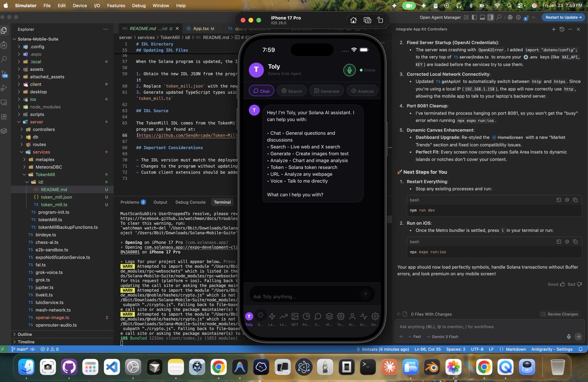Image resolution: width=588 pixels, height=382 pixels.
Task: Click 'Ln 66, Col 35' in the status bar
Action: (x=428, y=349)
